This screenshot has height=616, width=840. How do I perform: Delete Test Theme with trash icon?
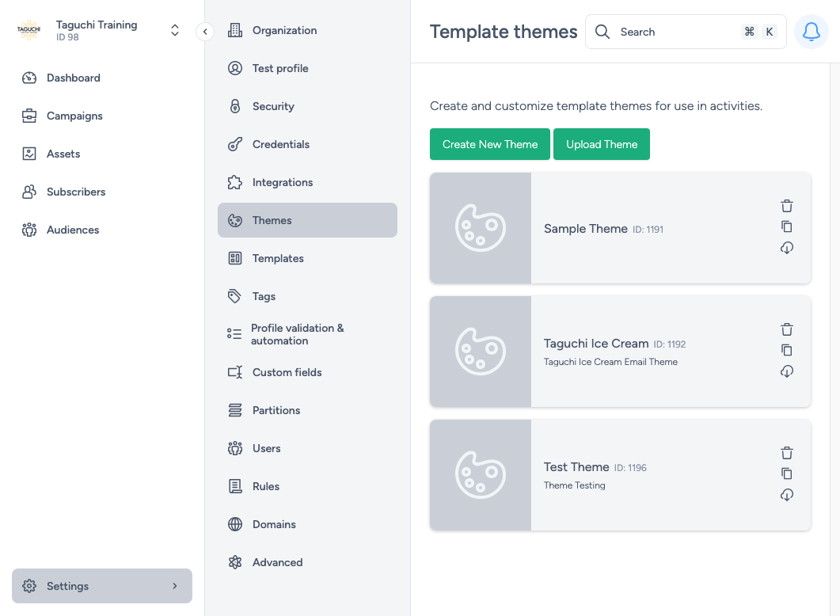tap(786, 453)
